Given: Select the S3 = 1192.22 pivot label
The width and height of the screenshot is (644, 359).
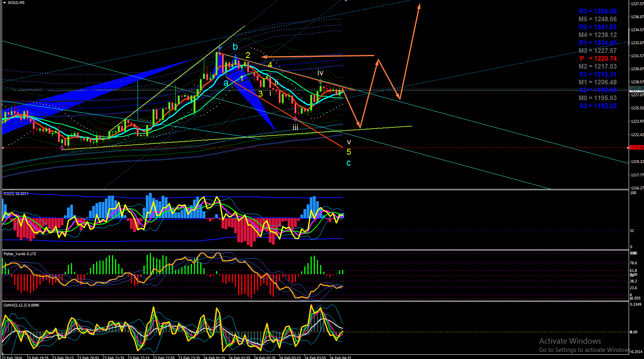Looking at the screenshot, I should [598, 106].
